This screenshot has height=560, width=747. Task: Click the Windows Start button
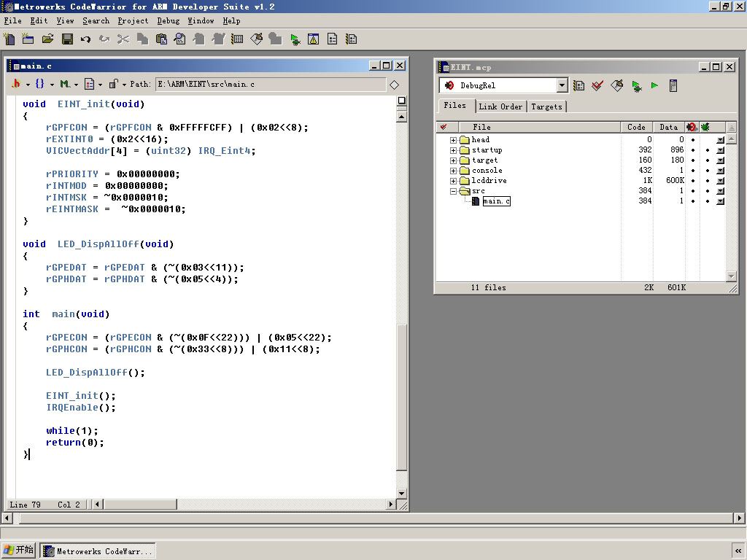click(x=19, y=551)
